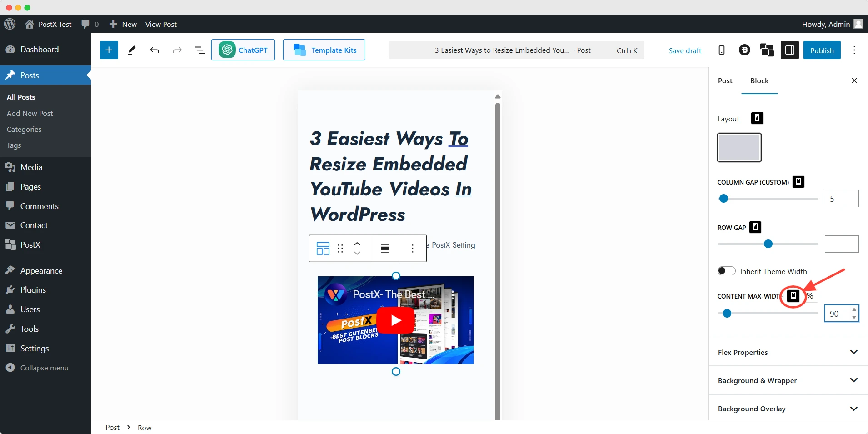Image resolution: width=868 pixels, height=434 pixels.
Task: Select the single-column layout thumbnail
Action: [x=739, y=147]
